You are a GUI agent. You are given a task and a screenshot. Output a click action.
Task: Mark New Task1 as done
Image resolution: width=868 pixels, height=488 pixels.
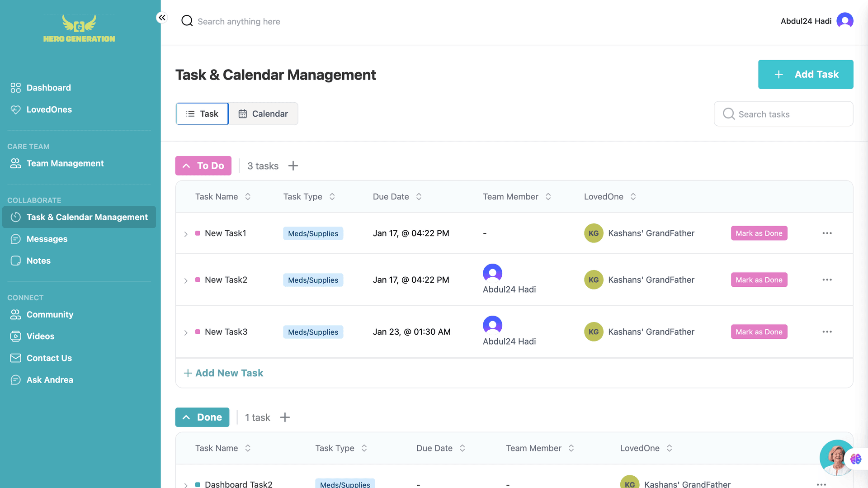tap(759, 233)
